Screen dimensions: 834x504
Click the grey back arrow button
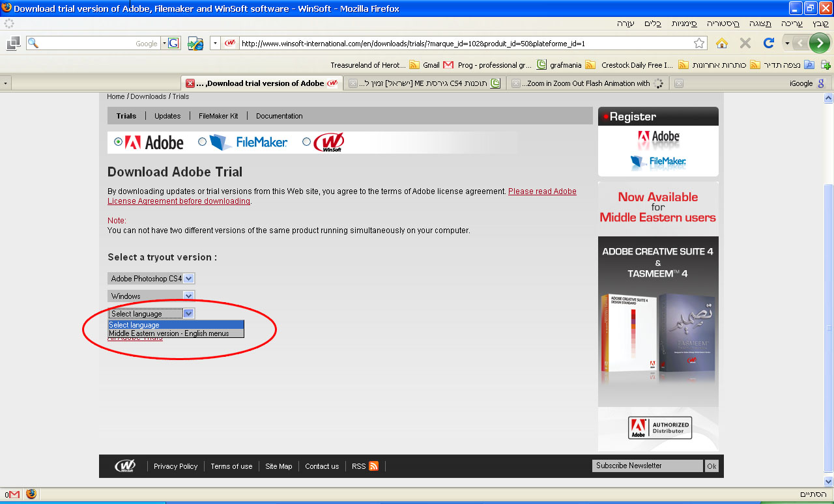pos(799,44)
